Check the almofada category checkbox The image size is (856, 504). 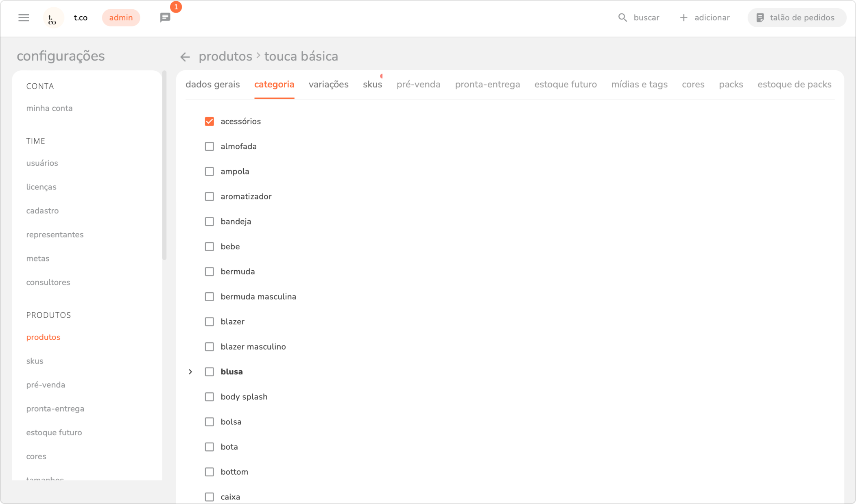coord(209,146)
